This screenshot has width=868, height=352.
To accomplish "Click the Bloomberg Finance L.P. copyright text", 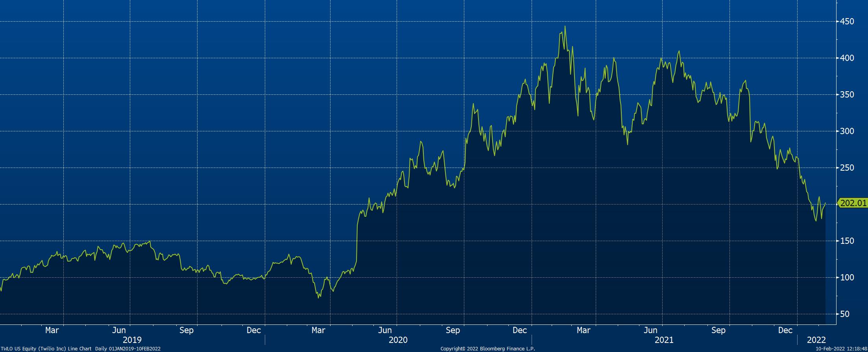I will (488, 349).
